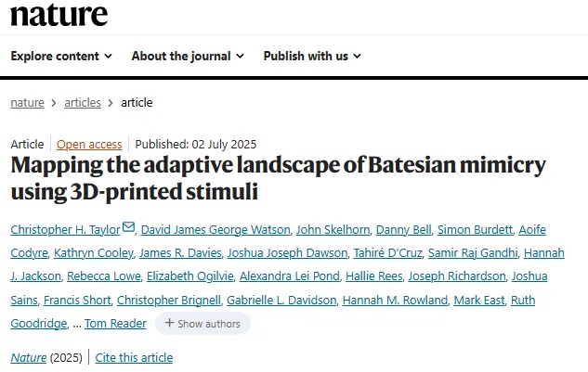Open the About the journal dropdown

[188, 56]
